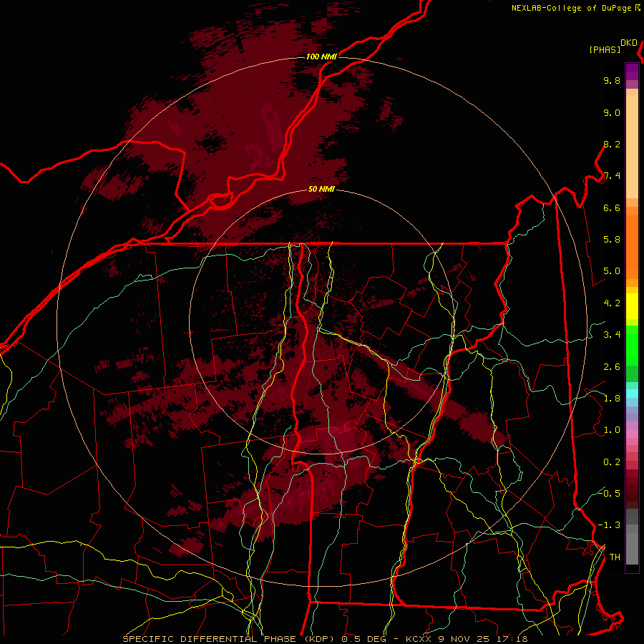Click the 1.0 legend value
This screenshot has width=644, height=644.
click(612, 430)
